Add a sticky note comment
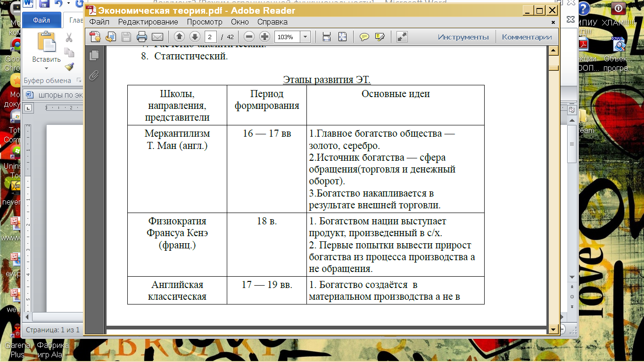 tap(364, 37)
